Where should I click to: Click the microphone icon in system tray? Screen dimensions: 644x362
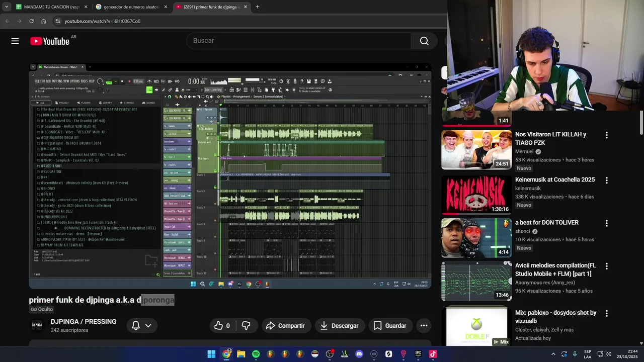click(x=575, y=354)
